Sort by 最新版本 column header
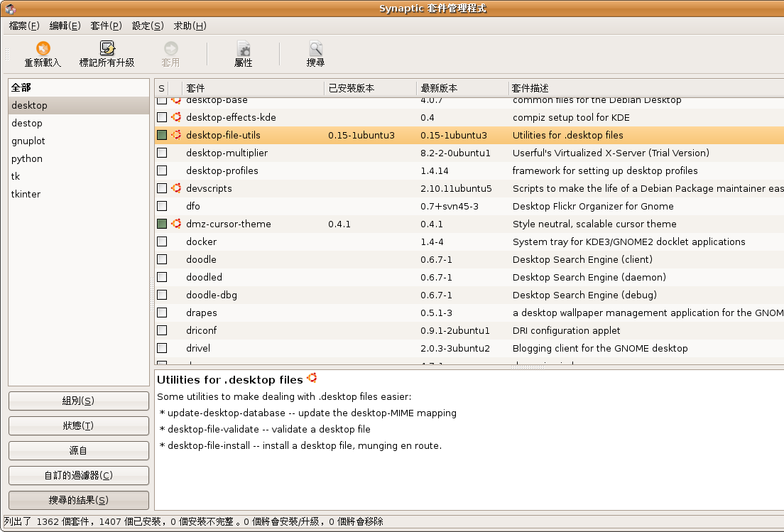This screenshot has height=532, width=784. 462,89
